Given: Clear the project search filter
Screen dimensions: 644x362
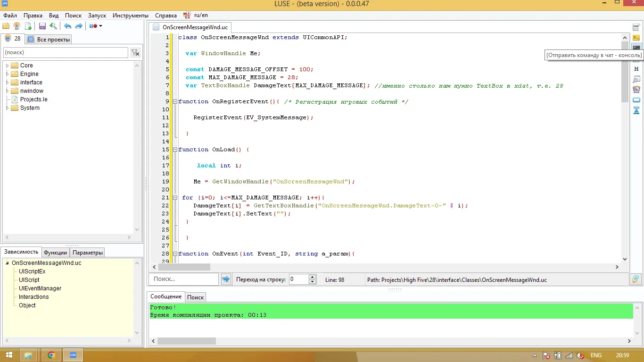Looking at the screenshot, I should point(135,53).
